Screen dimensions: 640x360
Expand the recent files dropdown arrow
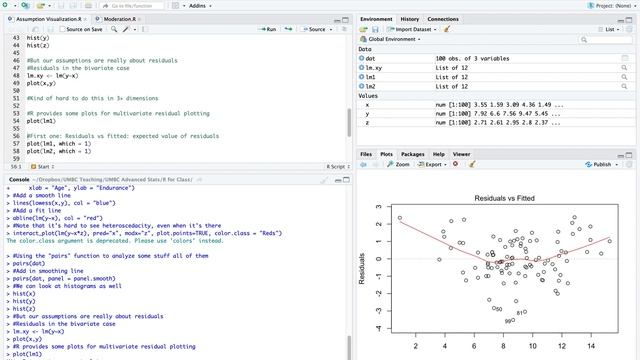tap(49, 6)
